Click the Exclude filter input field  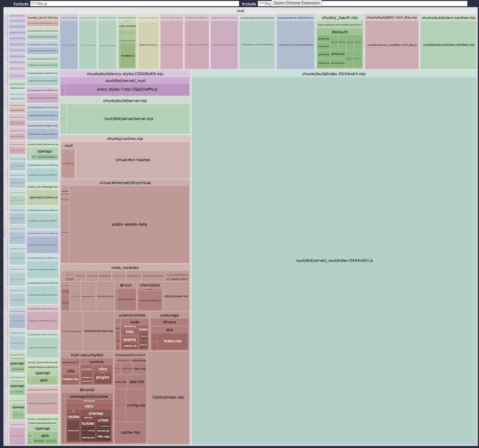click(134, 4)
